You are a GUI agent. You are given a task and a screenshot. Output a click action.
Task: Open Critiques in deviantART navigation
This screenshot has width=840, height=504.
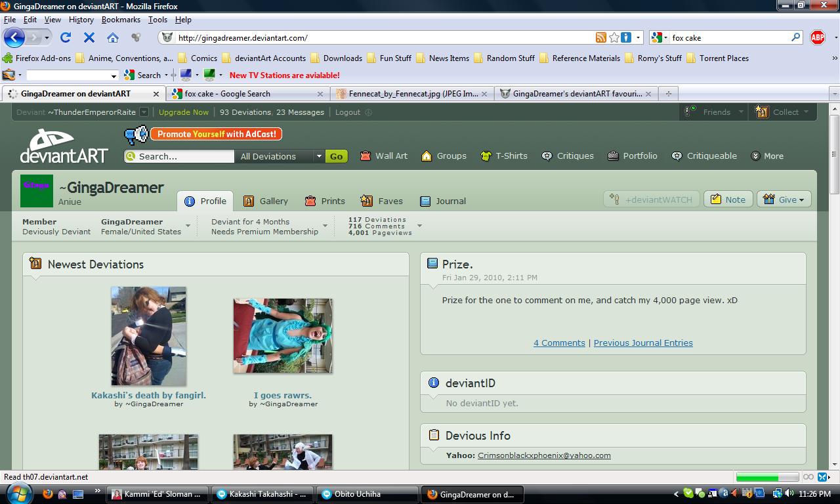(x=568, y=156)
